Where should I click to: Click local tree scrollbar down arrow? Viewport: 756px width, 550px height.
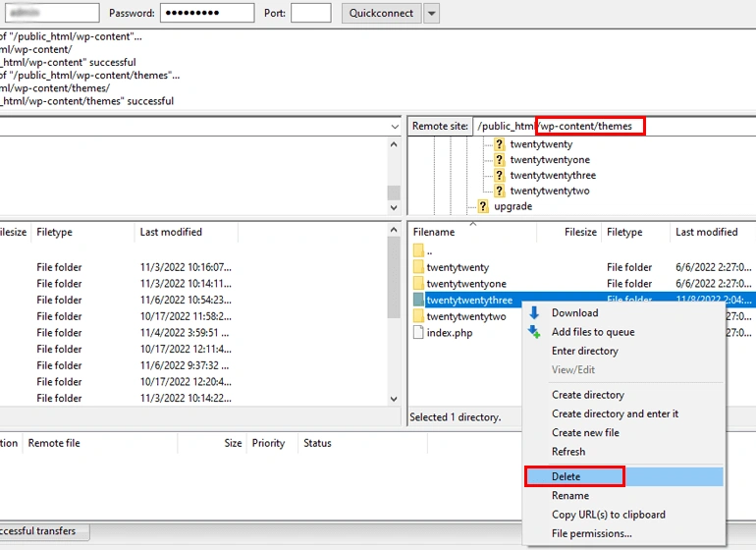point(394,207)
